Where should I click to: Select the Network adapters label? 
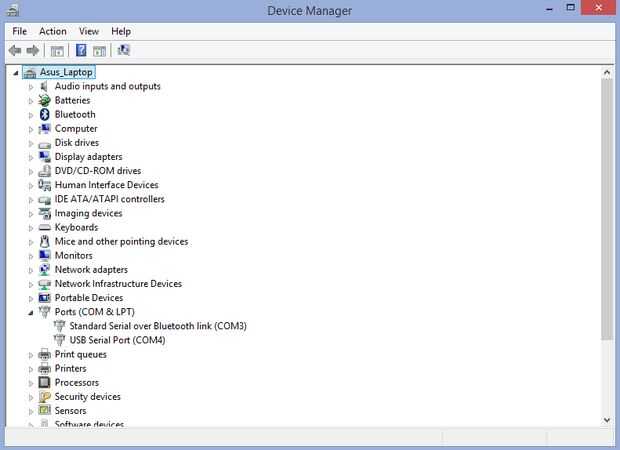pyautogui.click(x=91, y=270)
